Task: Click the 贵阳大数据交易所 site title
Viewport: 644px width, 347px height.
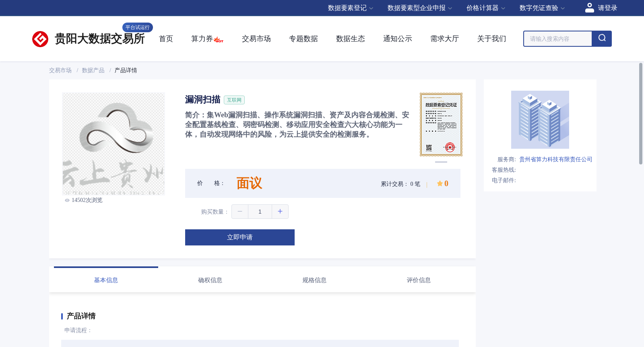Action: click(x=99, y=39)
